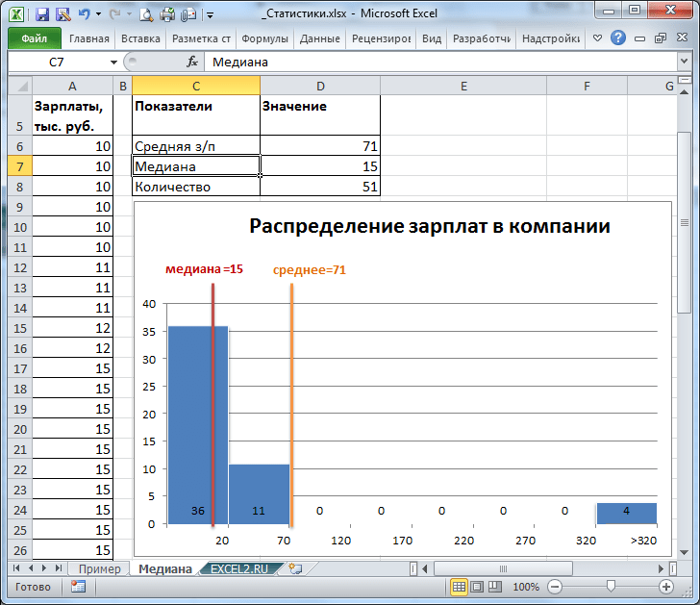Undo the last action

click(84, 14)
